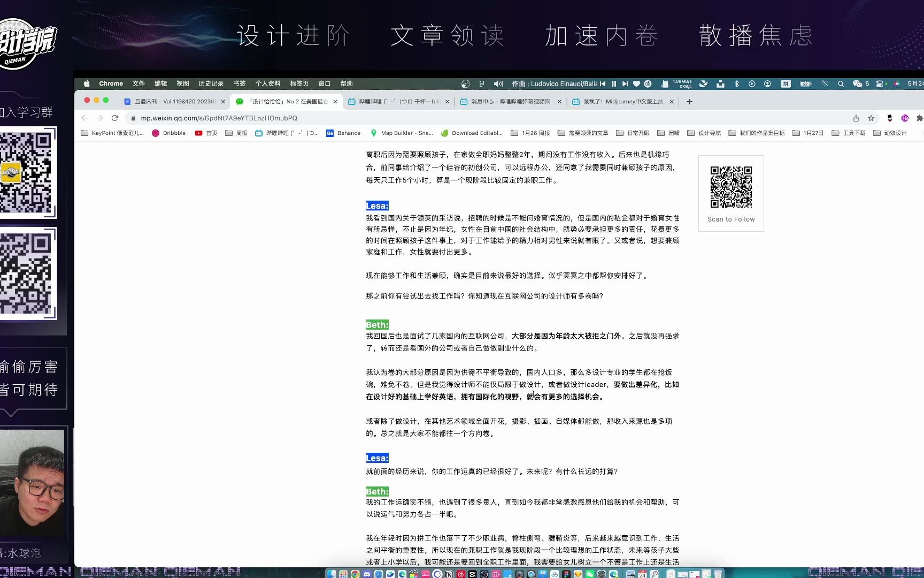
Task: Expand the 1月26 周报 bookmark folder
Action: point(530,133)
